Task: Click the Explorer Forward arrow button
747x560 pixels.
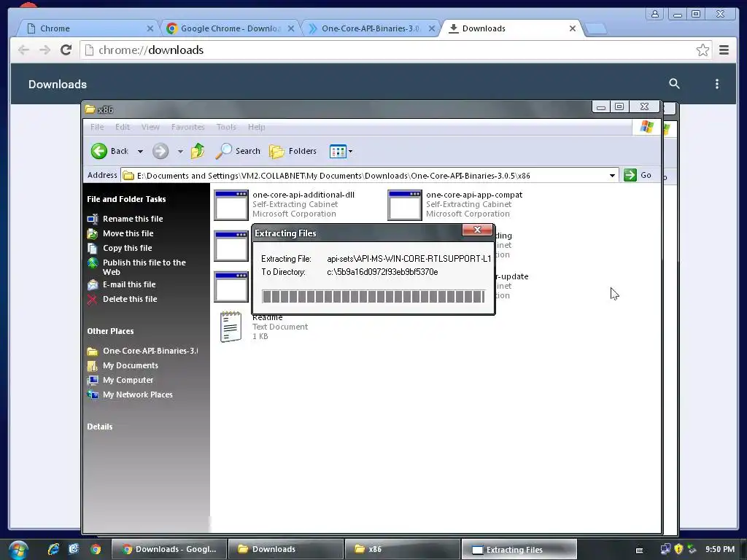Action: [x=160, y=152]
